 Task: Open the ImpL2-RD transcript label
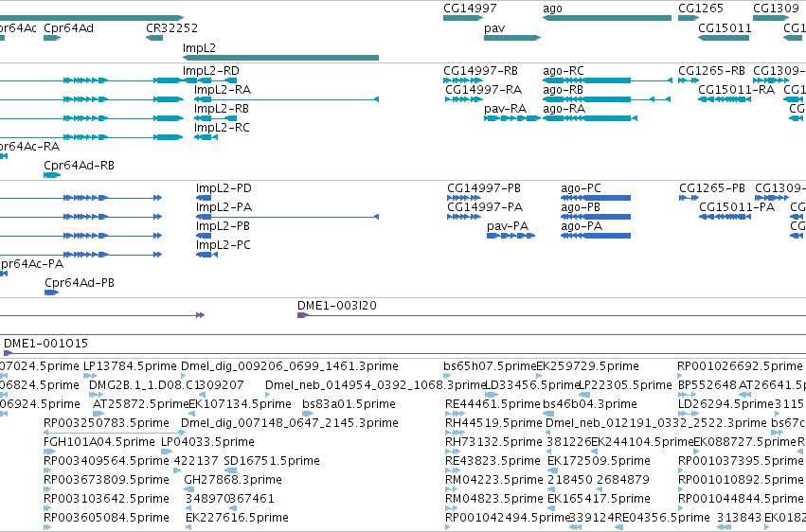tap(211, 71)
